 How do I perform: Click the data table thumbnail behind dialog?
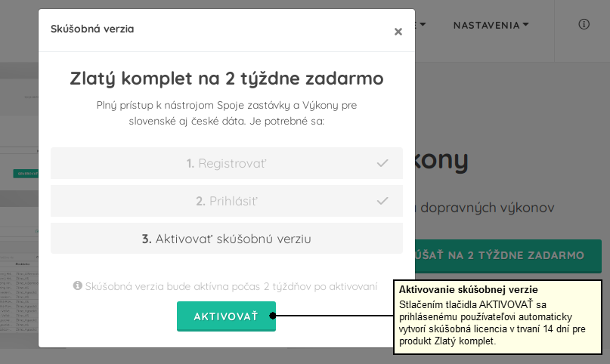(x=19, y=297)
